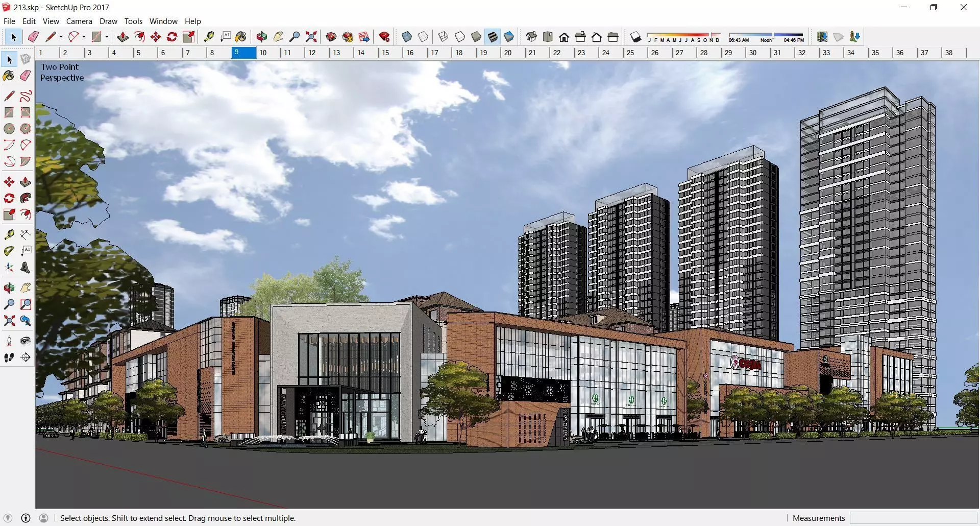Toggle Terrain display icon
The height and width of the screenshot is (526, 980).
(x=838, y=37)
